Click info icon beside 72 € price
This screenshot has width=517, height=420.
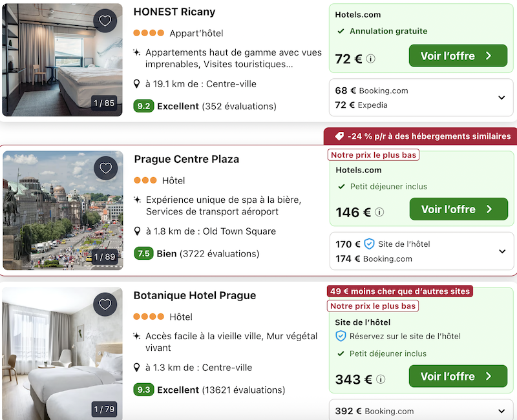coord(371,59)
